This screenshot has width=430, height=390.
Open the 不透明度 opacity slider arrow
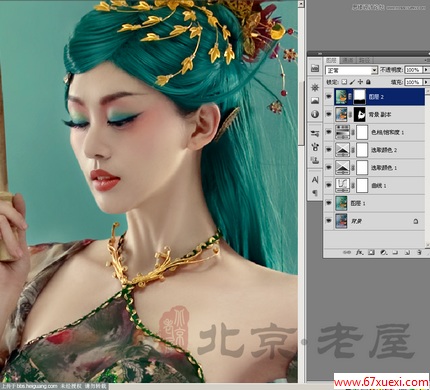(x=426, y=70)
